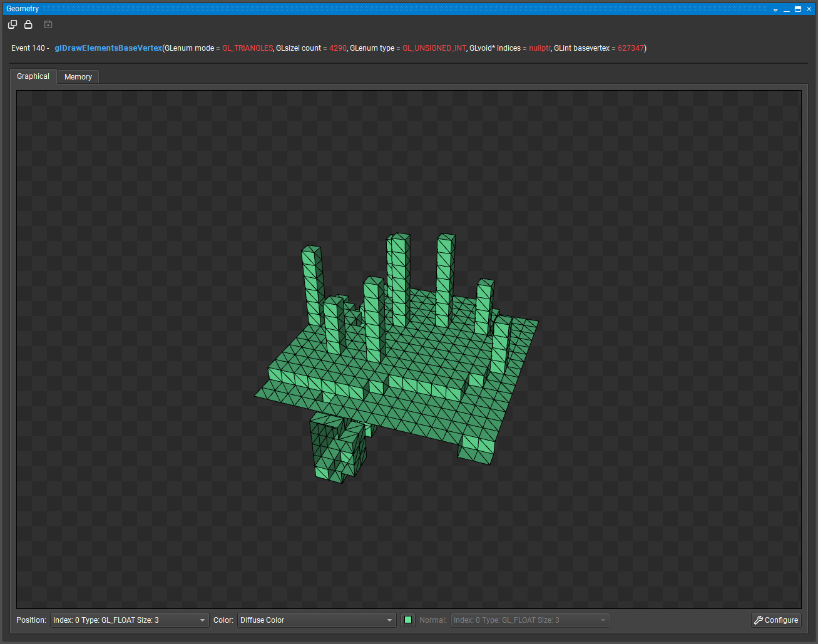The image size is (818, 644).
Task: Click the clone geometry view icon
Action: point(13,24)
